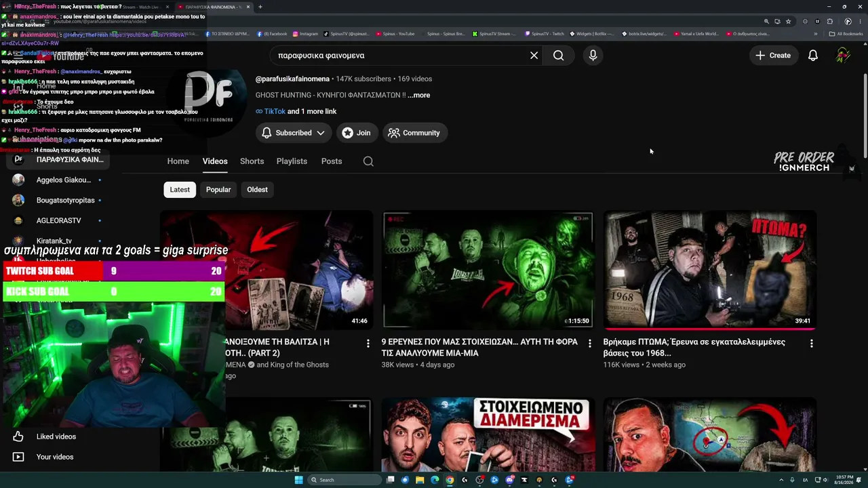Open the Windows notification center icon
Viewport: 868px width, 488px height.
click(x=860, y=480)
